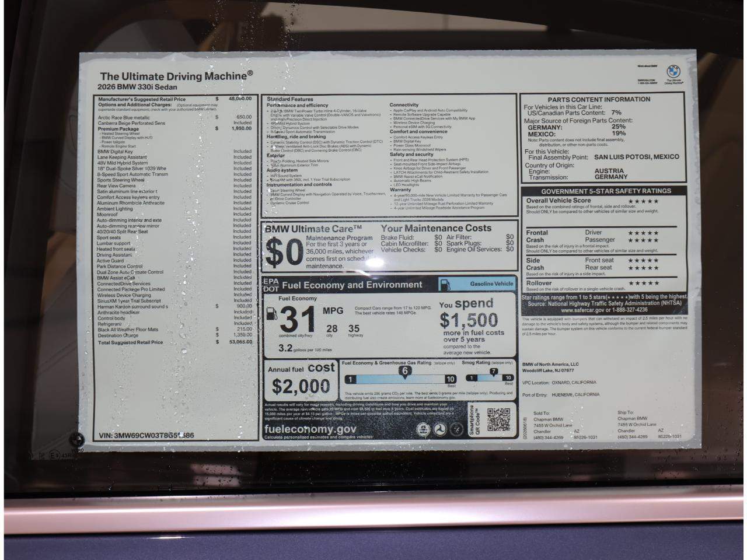Click the $2,000 annual fuel cost
Viewport: 747px width, 560px height.
tap(301, 386)
